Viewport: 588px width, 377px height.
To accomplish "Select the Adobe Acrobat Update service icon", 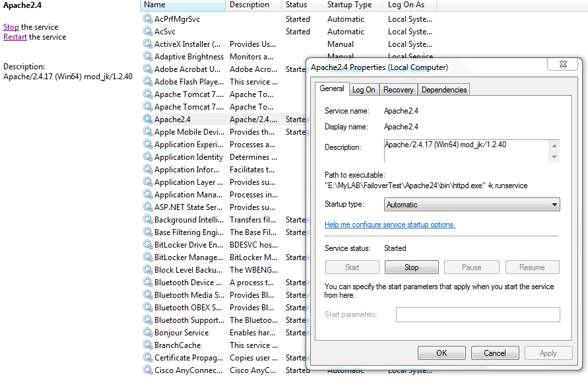I will pos(147,69).
